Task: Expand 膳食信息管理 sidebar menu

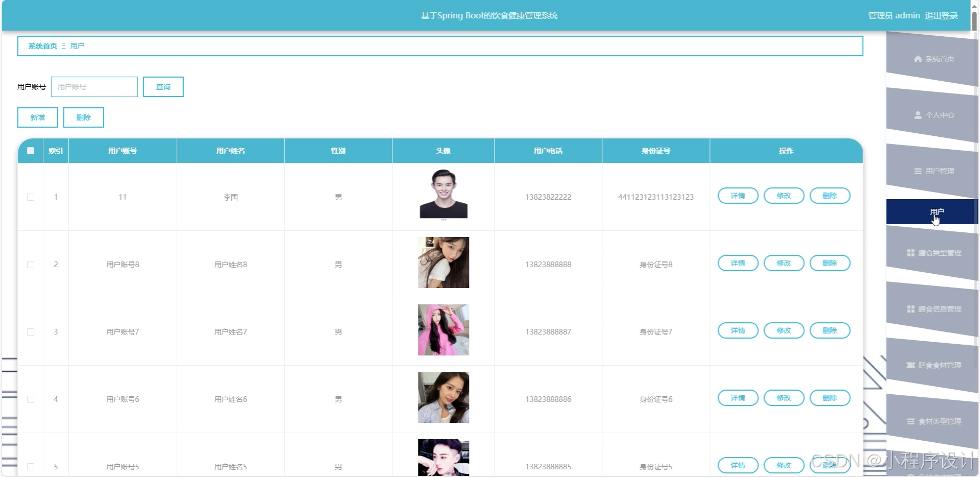Action: click(x=932, y=309)
